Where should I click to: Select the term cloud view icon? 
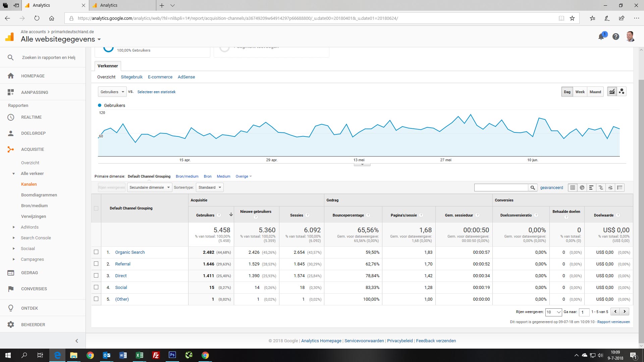click(x=610, y=188)
